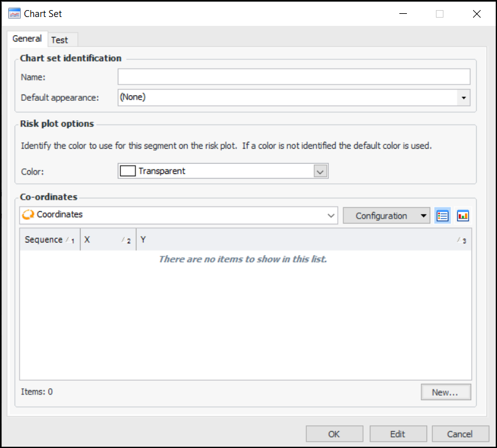The image size is (497, 448).
Task: Switch to chart view icon
Action: (463, 215)
